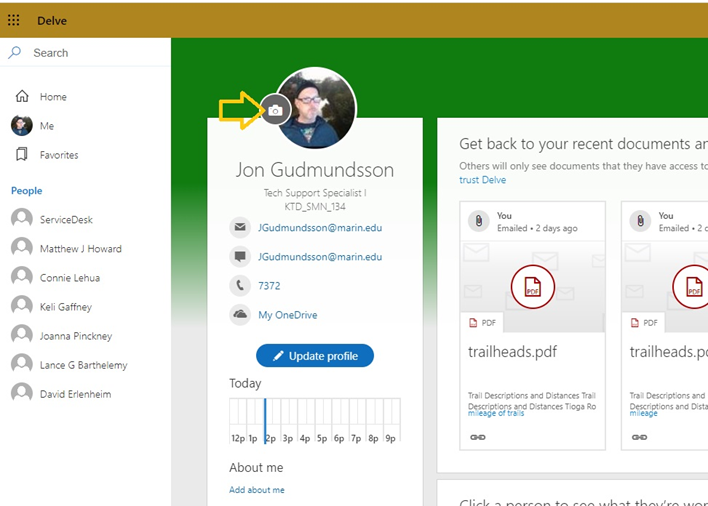Open Matthew J Howard's profile
Screen dimensions: 708x506
point(80,249)
